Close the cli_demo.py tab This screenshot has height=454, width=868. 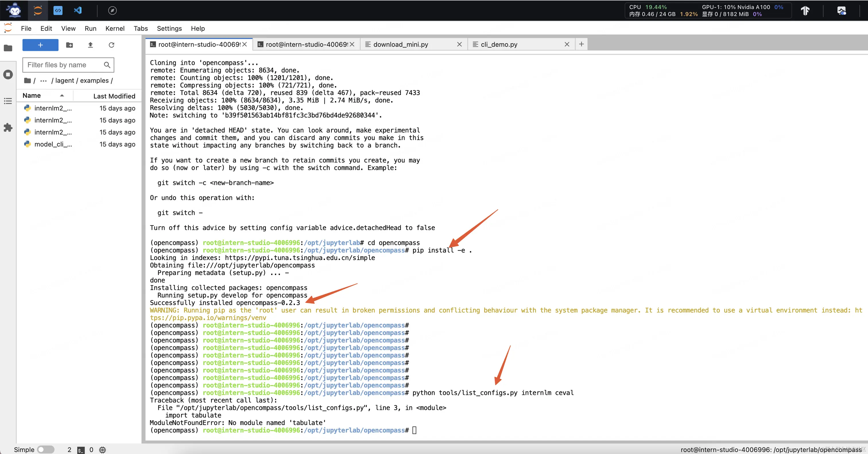pyautogui.click(x=567, y=44)
